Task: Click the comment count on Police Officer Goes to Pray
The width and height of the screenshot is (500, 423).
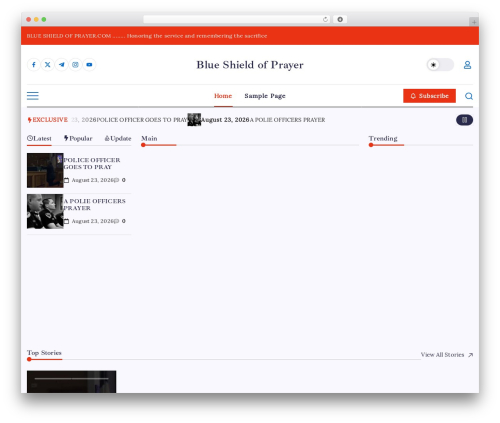Action: click(x=120, y=180)
